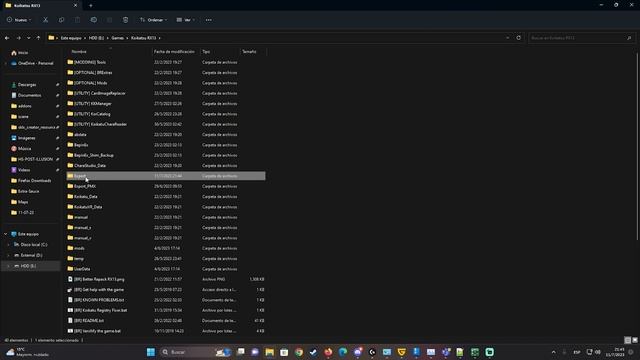Open address bar history dropdown
Image resolution: width=640 pixels, height=360 pixels.
pyautogui.click(x=507, y=38)
